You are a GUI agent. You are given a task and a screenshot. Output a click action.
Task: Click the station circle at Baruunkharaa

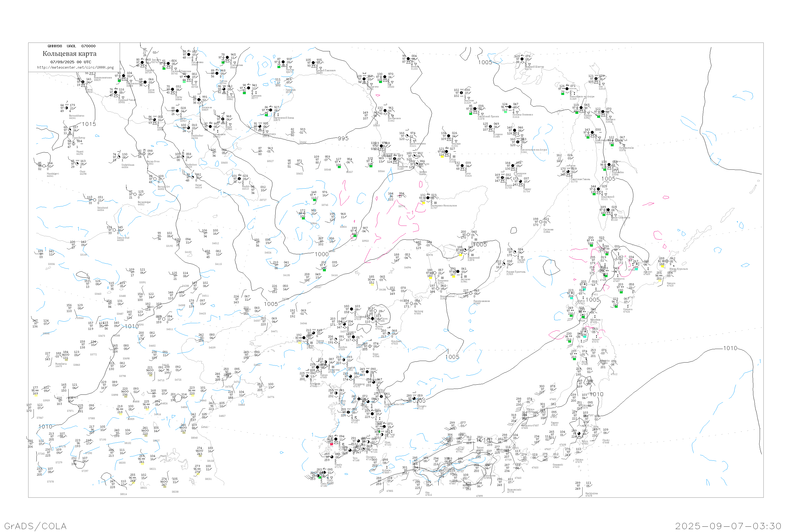coord(66,108)
